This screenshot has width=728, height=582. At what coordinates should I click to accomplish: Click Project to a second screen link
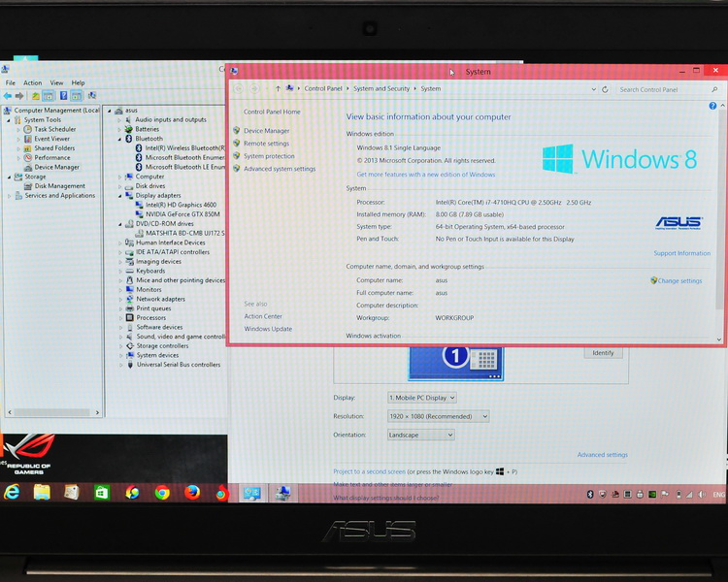(x=369, y=471)
